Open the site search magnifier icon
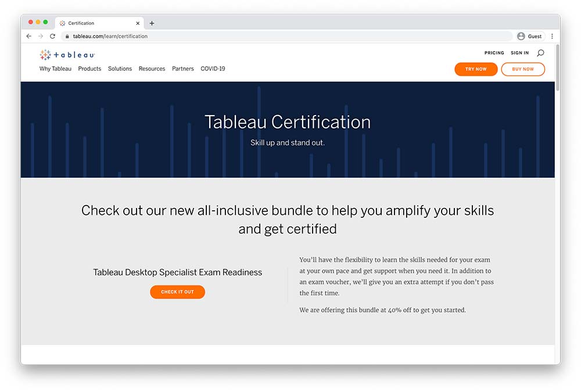The height and width of the screenshot is (392, 581). [540, 53]
